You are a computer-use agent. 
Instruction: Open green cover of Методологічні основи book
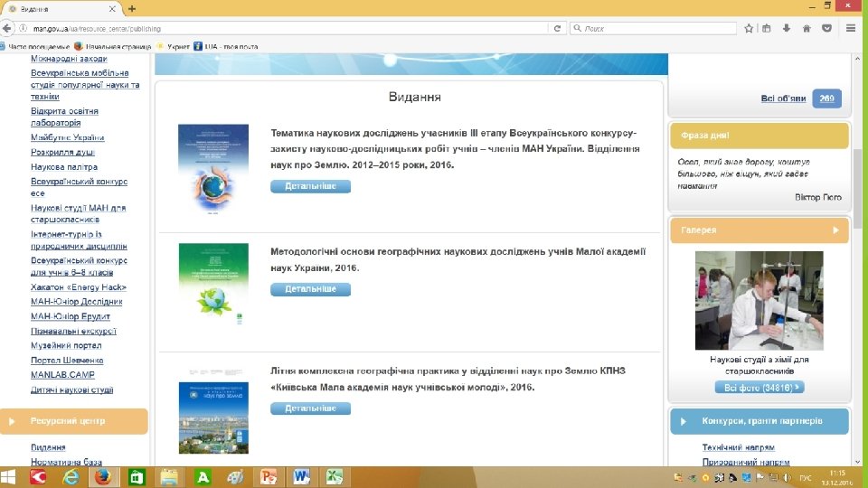click(x=213, y=284)
